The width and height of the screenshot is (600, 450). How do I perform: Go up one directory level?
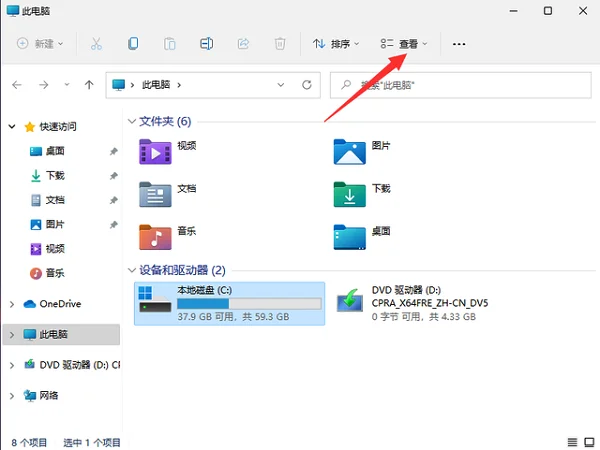pos(90,85)
